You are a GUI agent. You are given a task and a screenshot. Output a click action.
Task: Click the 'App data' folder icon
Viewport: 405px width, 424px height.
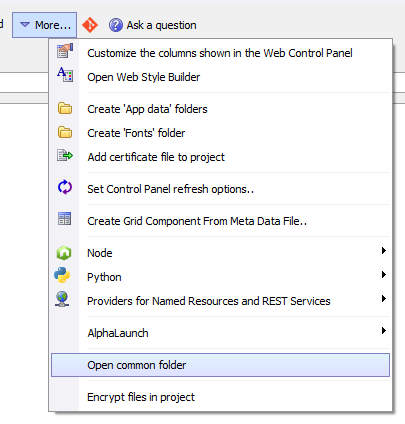[65, 108]
